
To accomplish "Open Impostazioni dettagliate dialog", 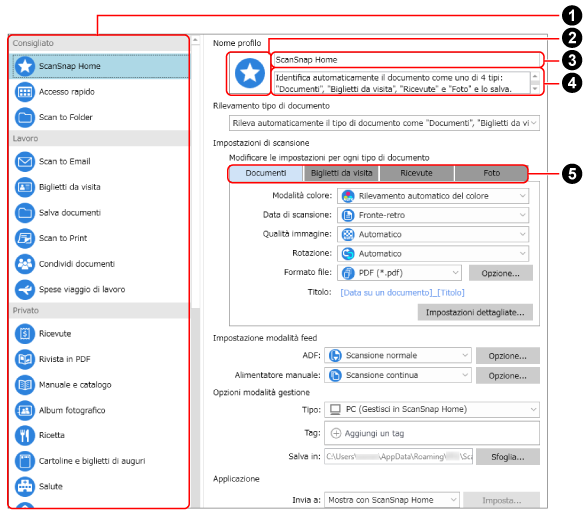I will point(475,313).
